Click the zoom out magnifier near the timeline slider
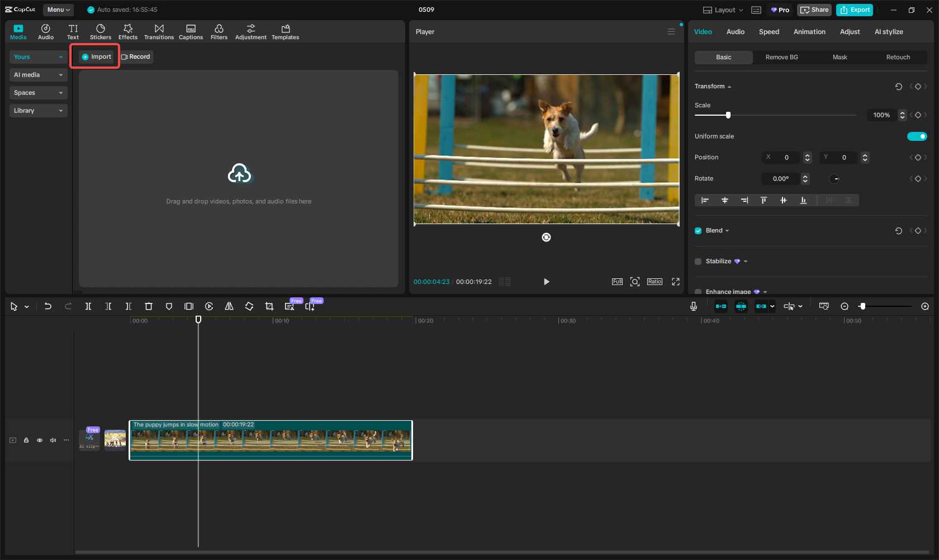Screen dimensions: 939x560 (845, 306)
